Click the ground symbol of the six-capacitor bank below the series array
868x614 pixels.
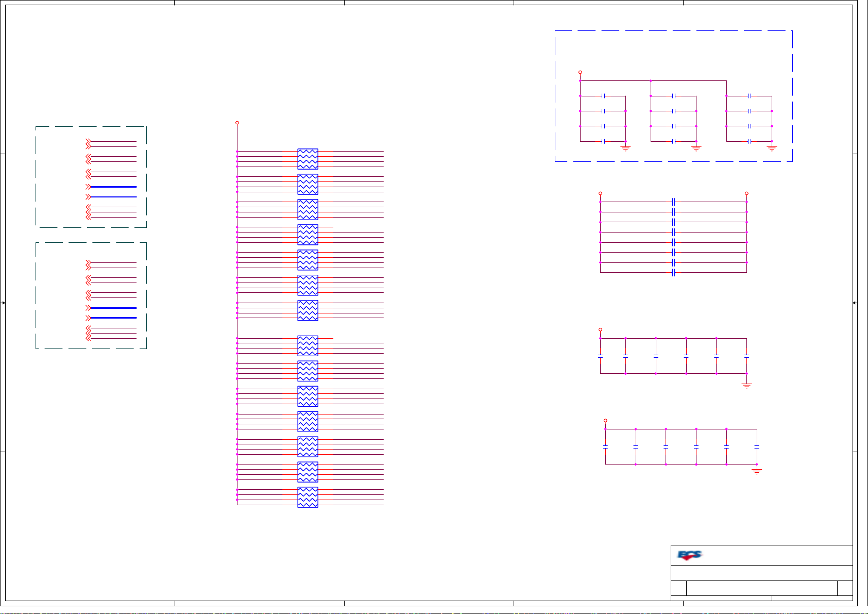(746, 386)
